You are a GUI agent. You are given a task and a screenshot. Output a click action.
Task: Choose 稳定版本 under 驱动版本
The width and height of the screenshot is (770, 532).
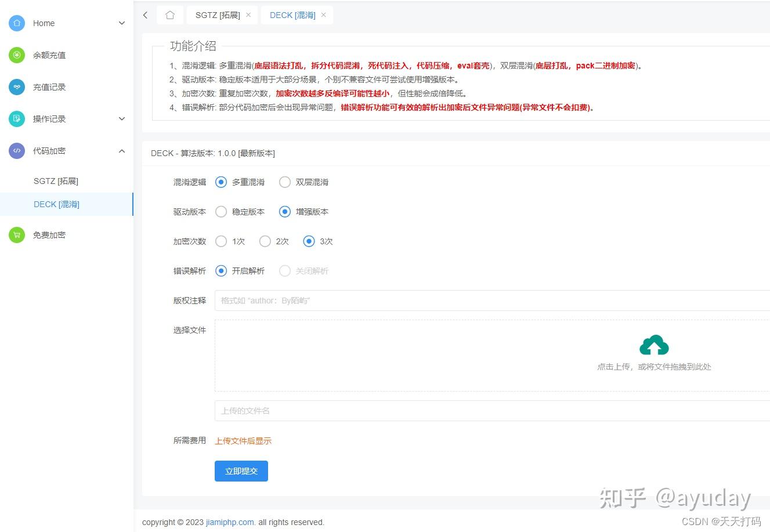point(220,212)
